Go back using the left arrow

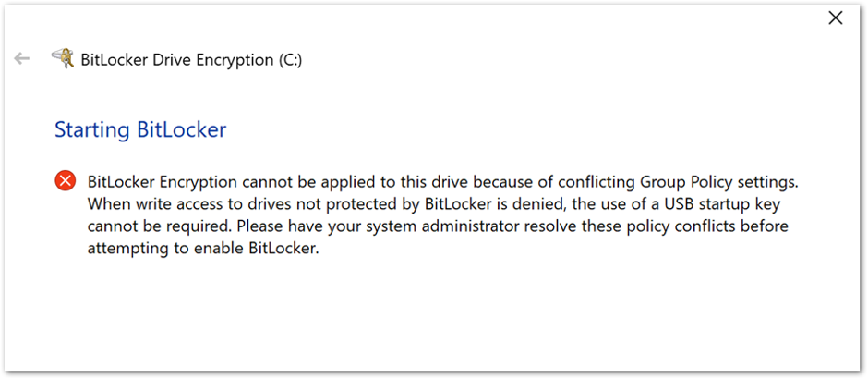21,58
